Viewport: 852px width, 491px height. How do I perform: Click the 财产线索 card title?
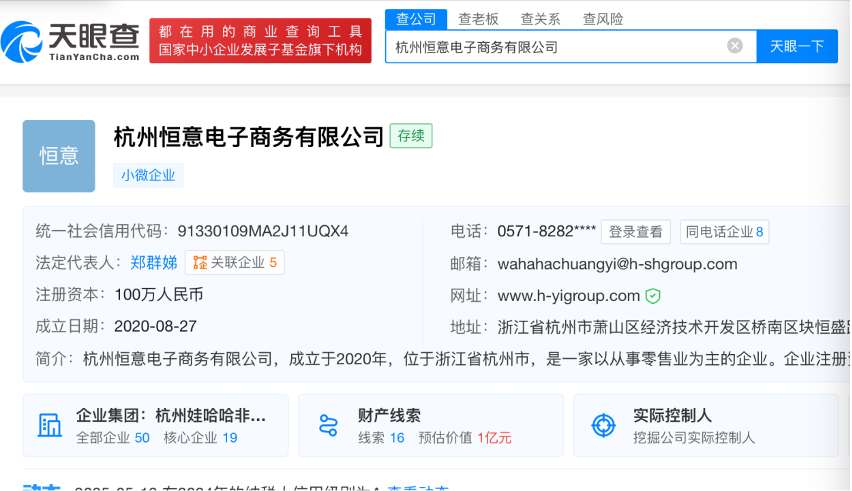pyautogui.click(x=389, y=416)
